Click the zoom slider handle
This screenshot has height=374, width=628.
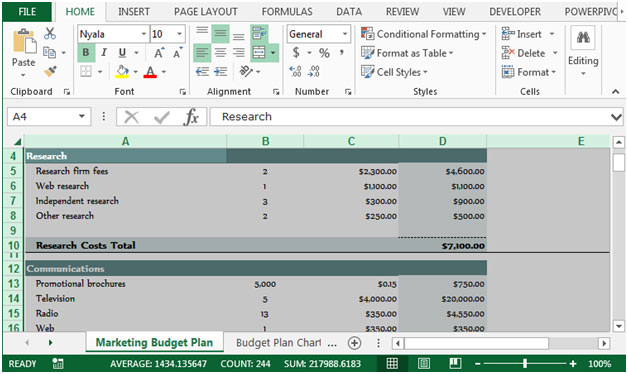[x=525, y=364]
